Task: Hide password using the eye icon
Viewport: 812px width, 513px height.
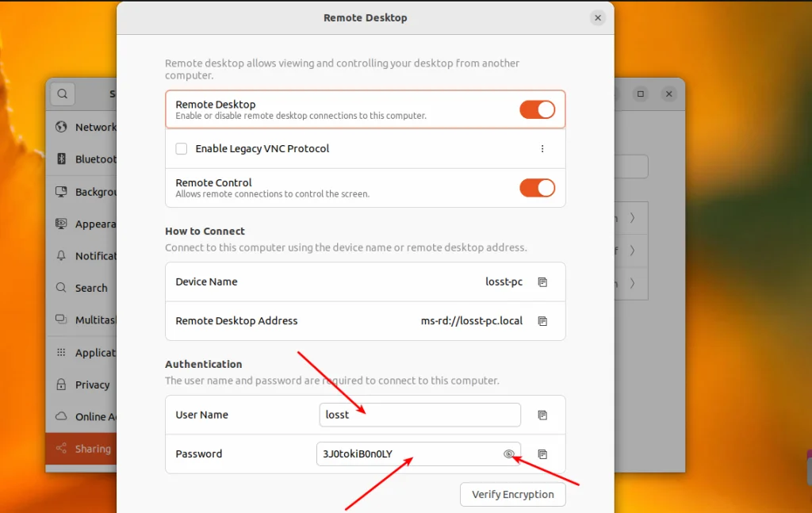Action: point(508,454)
